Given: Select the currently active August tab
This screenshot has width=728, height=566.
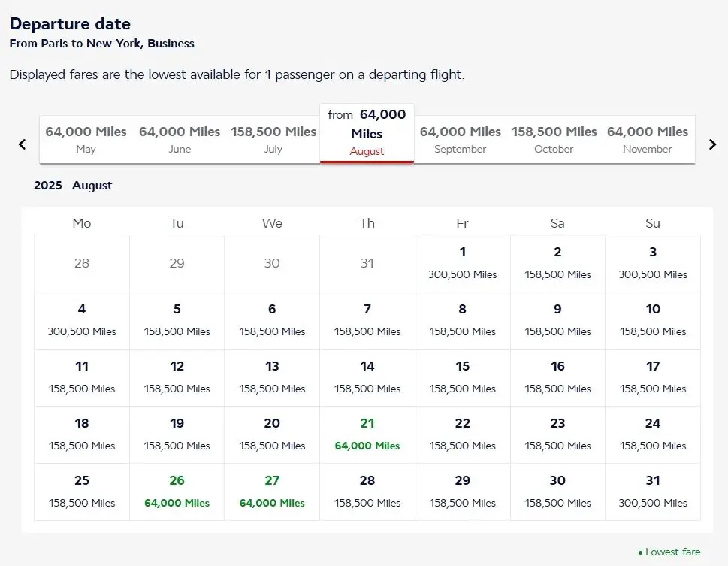Looking at the screenshot, I should pos(367,133).
